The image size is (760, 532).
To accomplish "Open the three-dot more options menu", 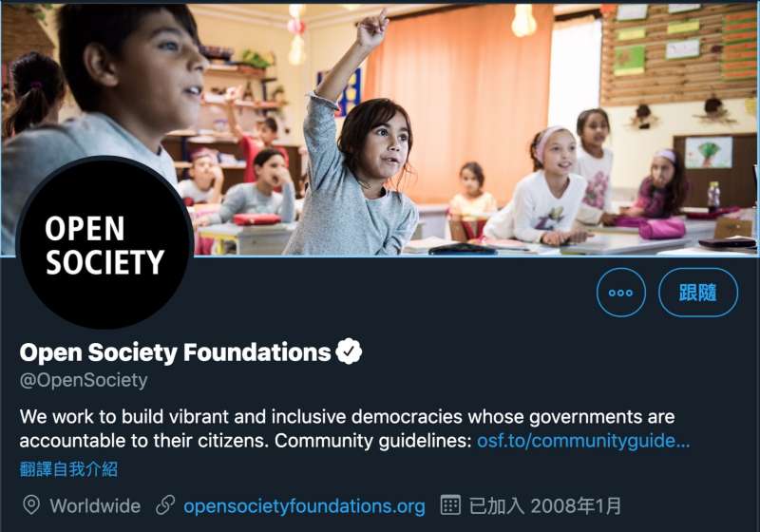I will [620, 293].
